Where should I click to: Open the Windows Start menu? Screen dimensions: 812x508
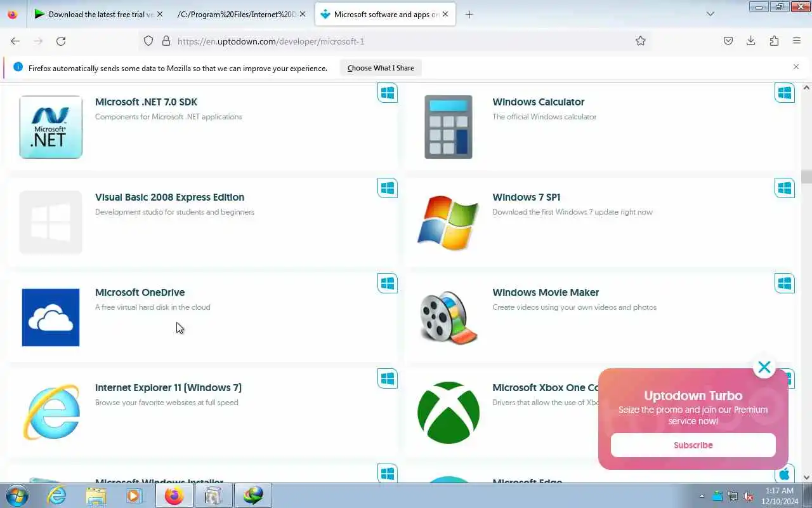[16, 495]
